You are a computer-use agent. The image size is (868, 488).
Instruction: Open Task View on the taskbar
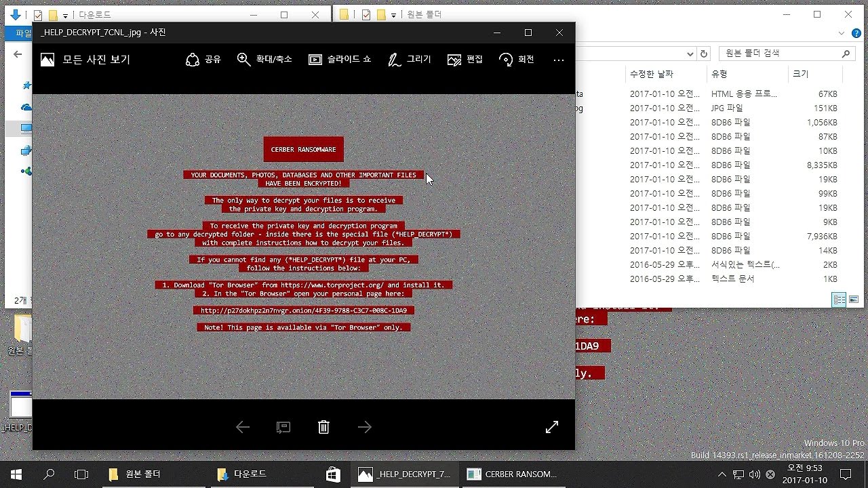coord(81,474)
